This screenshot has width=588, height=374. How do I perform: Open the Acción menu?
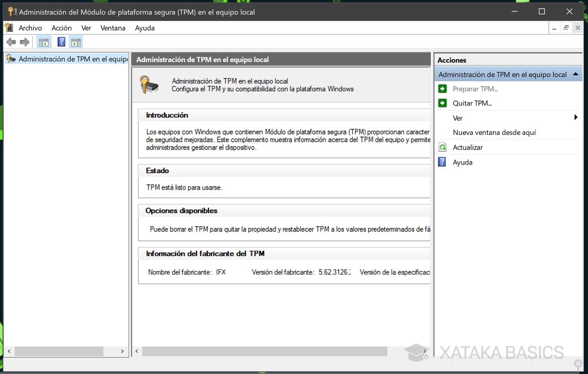tap(62, 28)
